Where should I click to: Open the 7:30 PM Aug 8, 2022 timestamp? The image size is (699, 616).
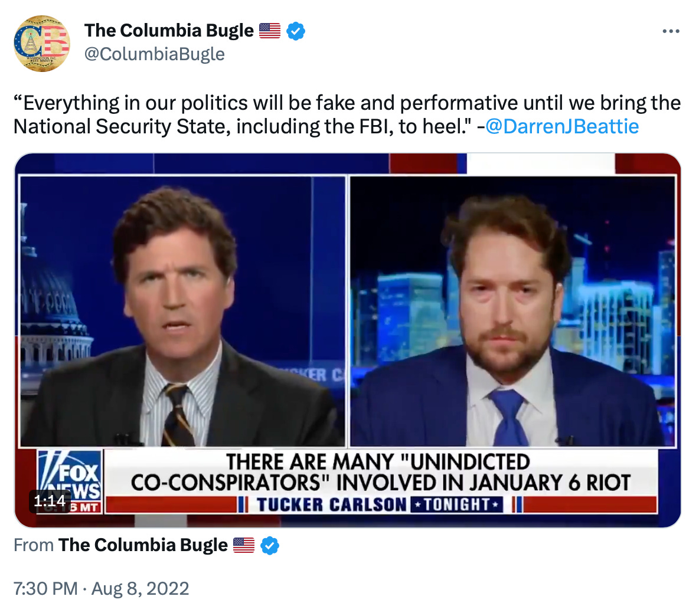(x=101, y=588)
